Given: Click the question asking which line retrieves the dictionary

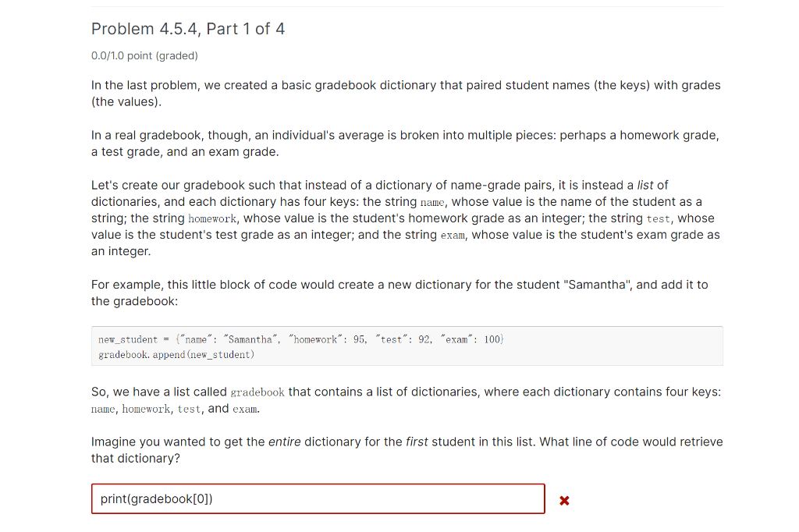Looking at the screenshot, I should [406, 449].
